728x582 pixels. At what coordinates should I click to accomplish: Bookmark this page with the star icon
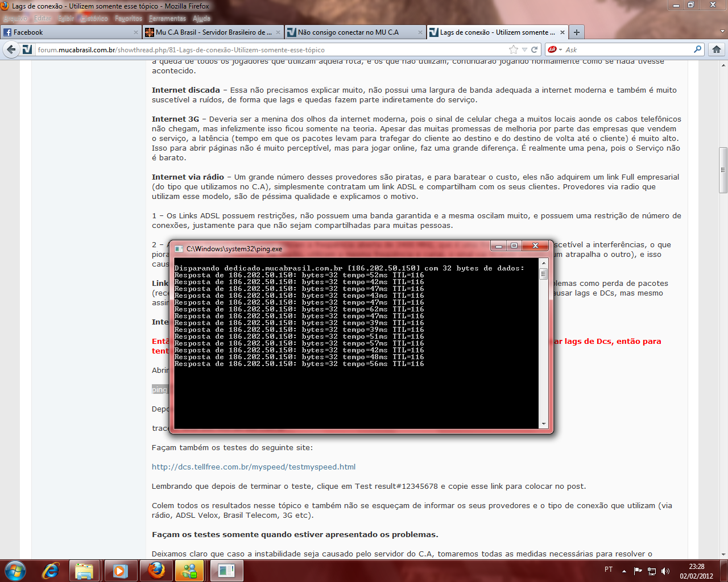(514, 49)
